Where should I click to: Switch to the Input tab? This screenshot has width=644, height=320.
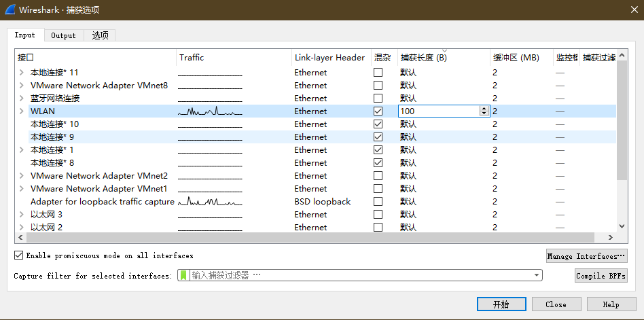click(25, 35)
